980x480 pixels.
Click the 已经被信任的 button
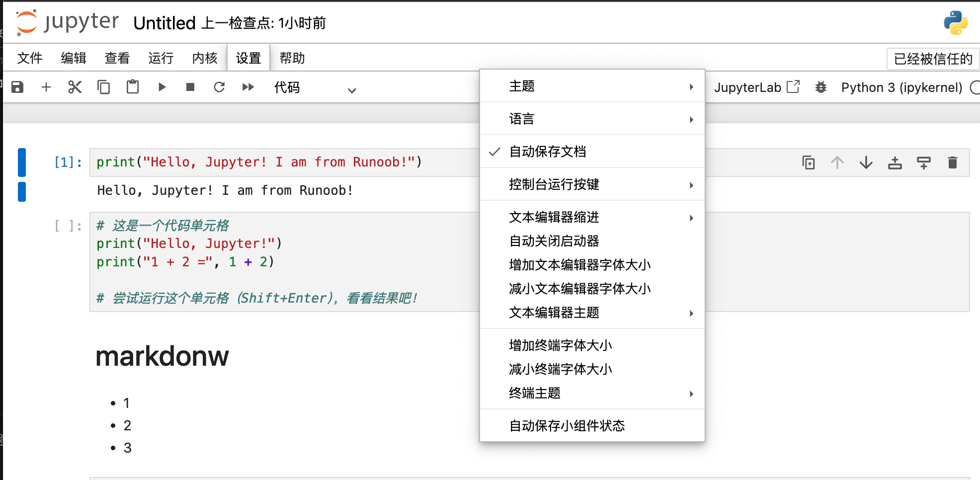pyautogui.click(x=933, y=59)
